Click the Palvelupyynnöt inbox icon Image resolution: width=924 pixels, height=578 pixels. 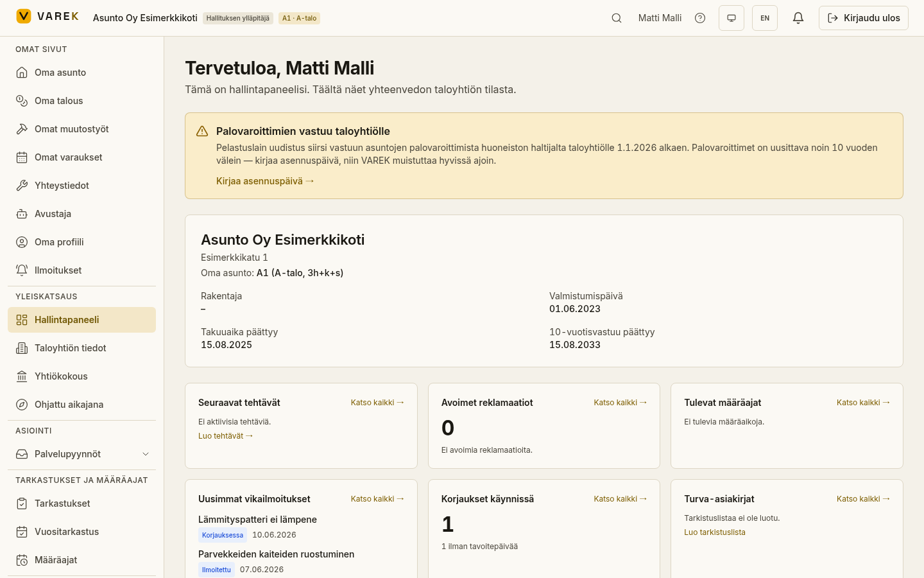(x=22, y=454)
